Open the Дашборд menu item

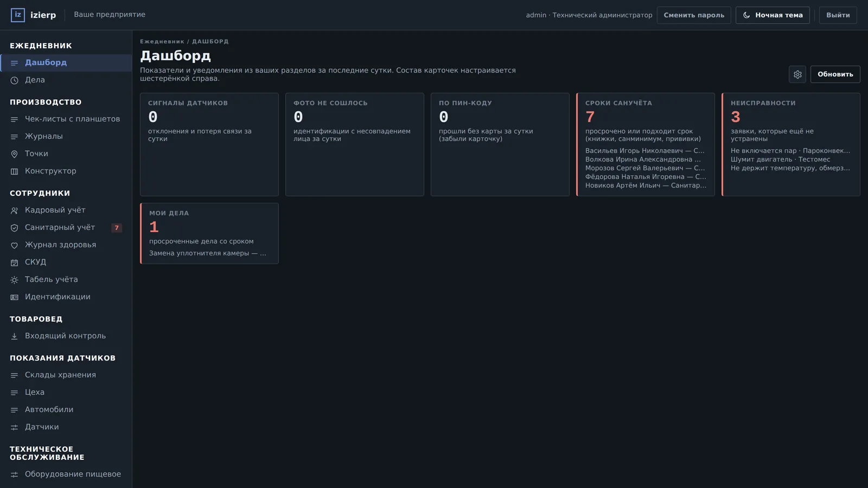click(66, 63)
